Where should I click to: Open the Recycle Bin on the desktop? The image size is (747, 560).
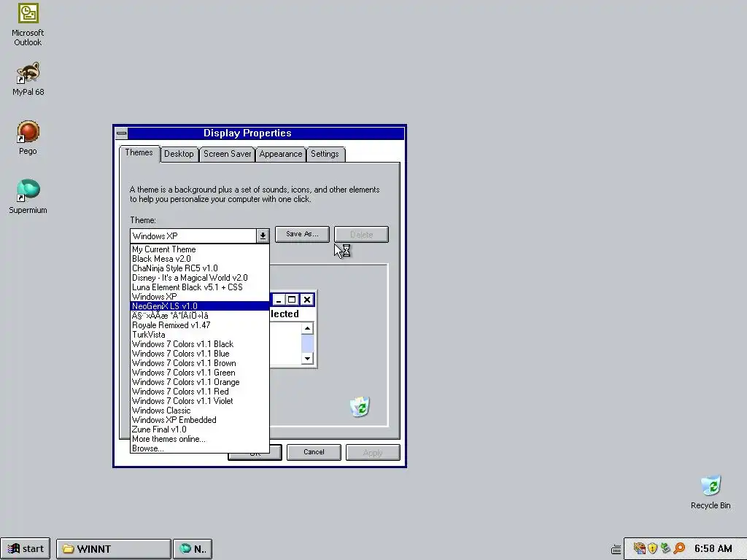coord(711,492)
